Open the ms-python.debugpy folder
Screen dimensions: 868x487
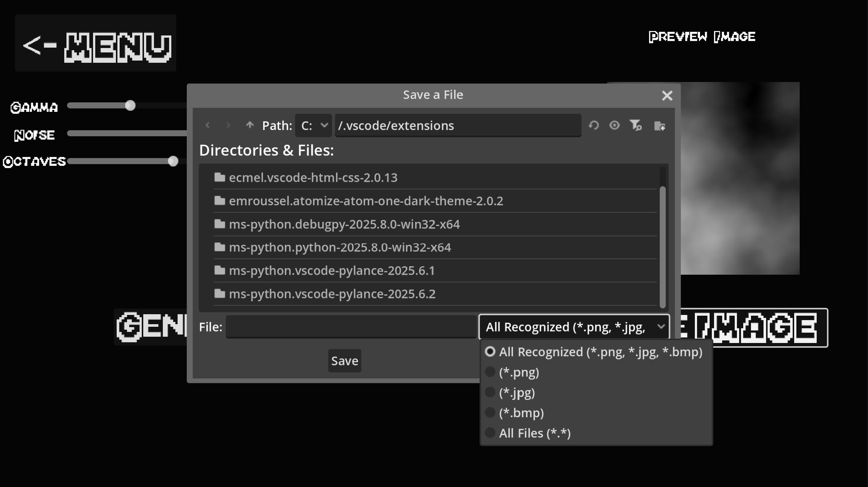coord(344,224)
